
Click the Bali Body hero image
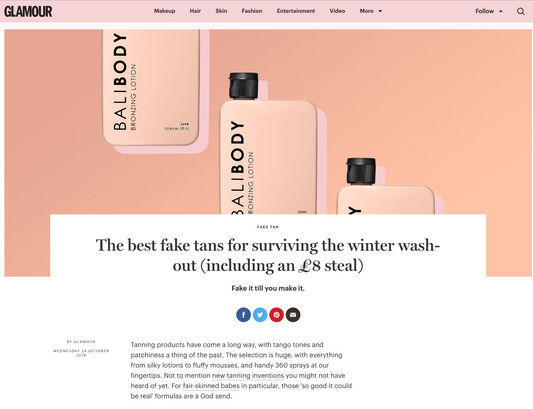tap(268, 122)
